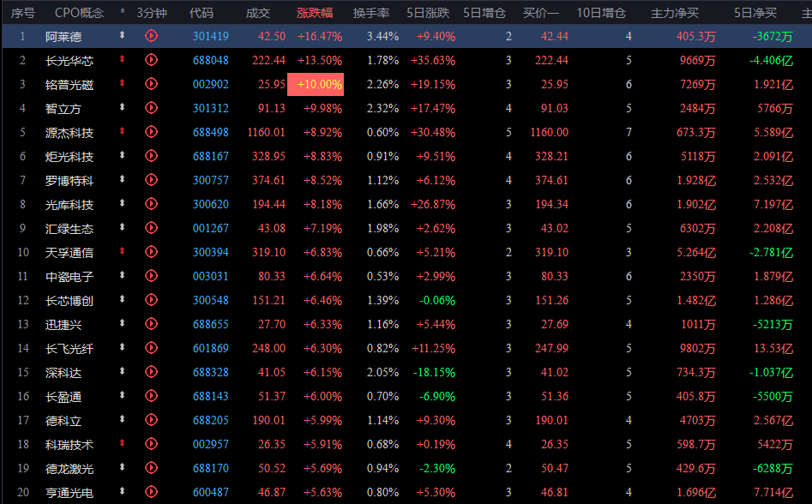This screenshot has width=812, height=504.
Task: Click the 3-minute play icon for 亨通光电
Action: 152,492
